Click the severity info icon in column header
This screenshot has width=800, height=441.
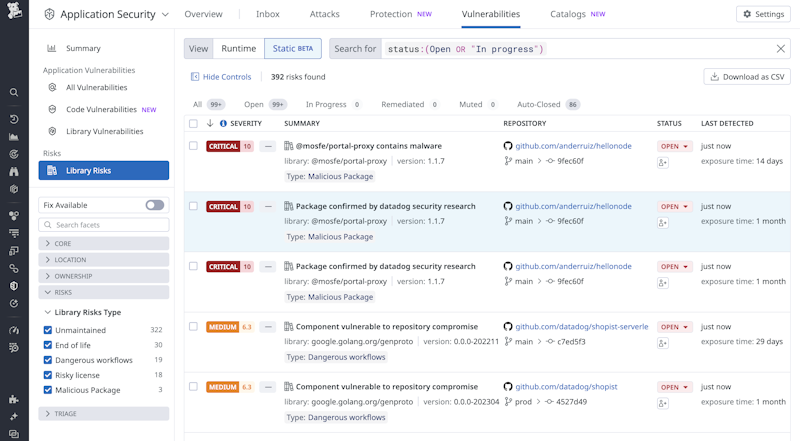coord(223,124)
